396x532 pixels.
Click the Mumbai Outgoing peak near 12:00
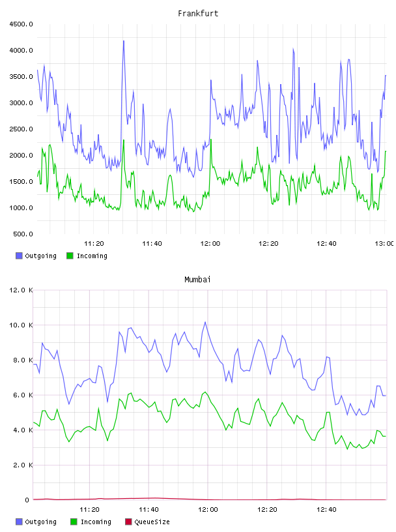[205, 322]
